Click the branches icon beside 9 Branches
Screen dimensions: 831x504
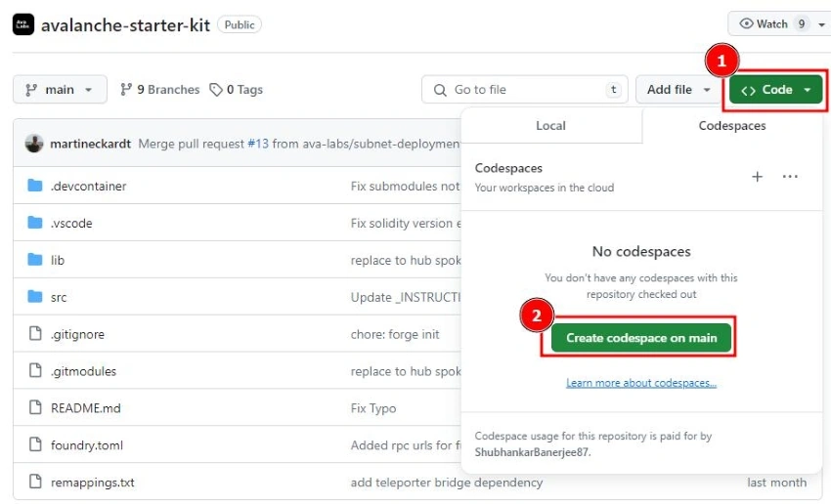125,90
